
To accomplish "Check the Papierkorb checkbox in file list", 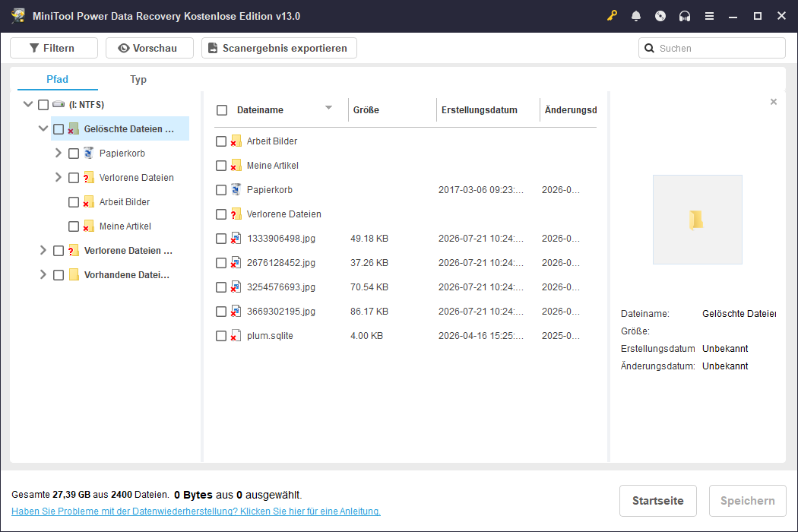I will [221, 190].
